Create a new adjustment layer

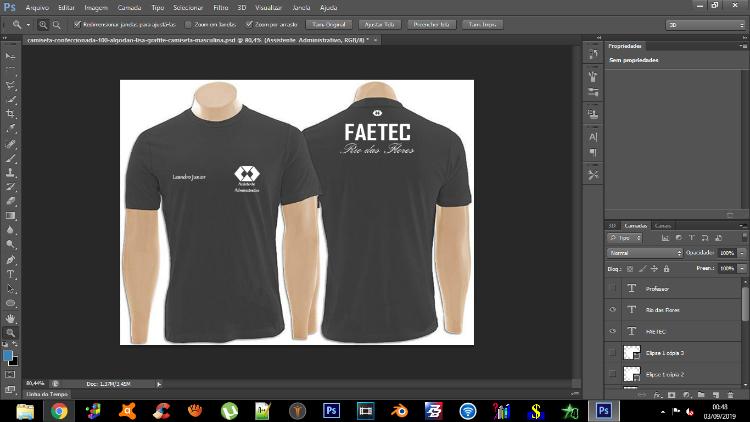coord(687,395)
